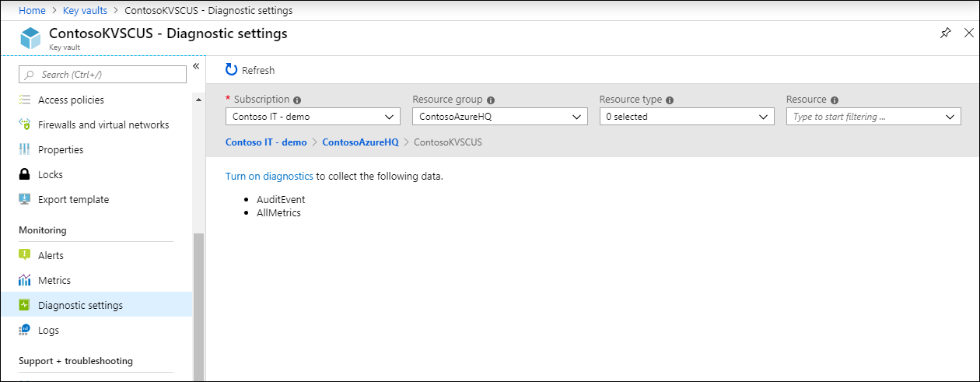Click the Metrics chart icon
Viewport: 980px width, 382px height.
[24, 280]
